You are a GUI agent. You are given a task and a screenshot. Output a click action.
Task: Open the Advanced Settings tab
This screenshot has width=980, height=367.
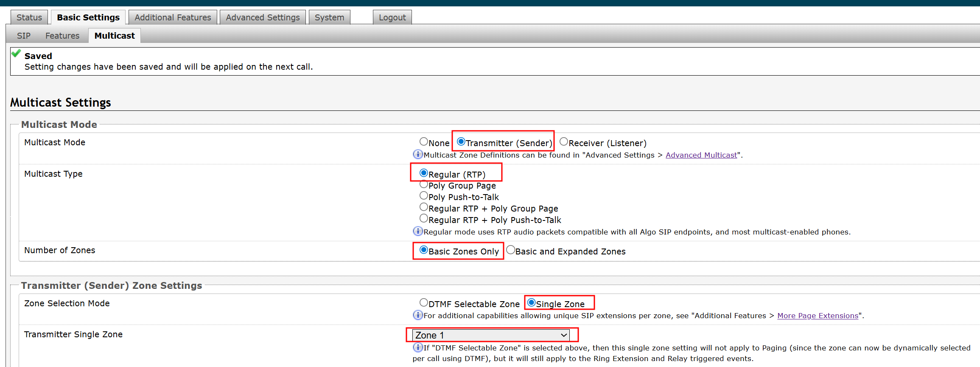[x=263, y=17]
